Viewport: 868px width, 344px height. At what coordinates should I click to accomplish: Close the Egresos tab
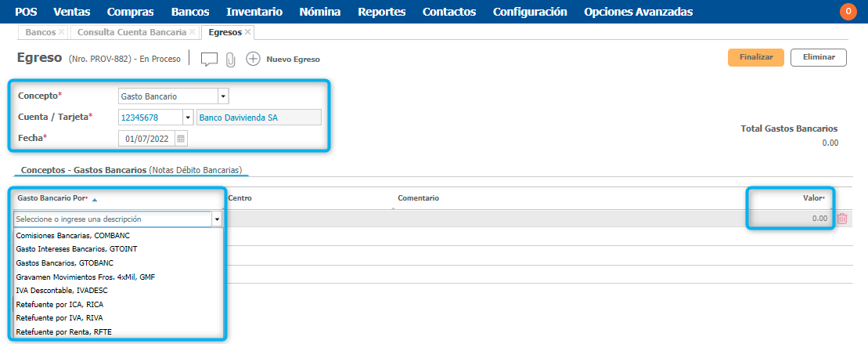(247, 32)
